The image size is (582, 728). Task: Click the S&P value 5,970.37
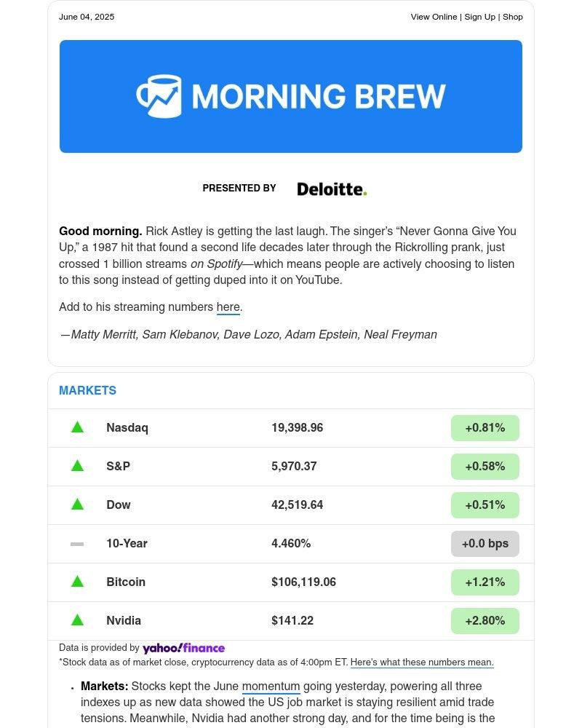pyautogui.click(x=294, y=466)
